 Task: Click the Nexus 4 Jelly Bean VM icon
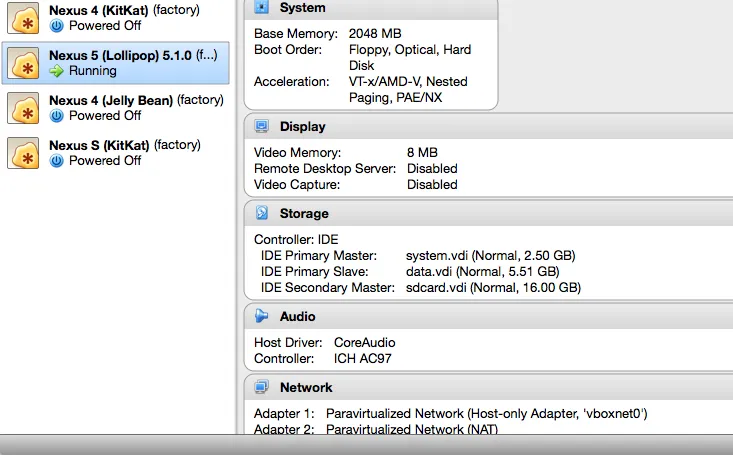[23, 107]
